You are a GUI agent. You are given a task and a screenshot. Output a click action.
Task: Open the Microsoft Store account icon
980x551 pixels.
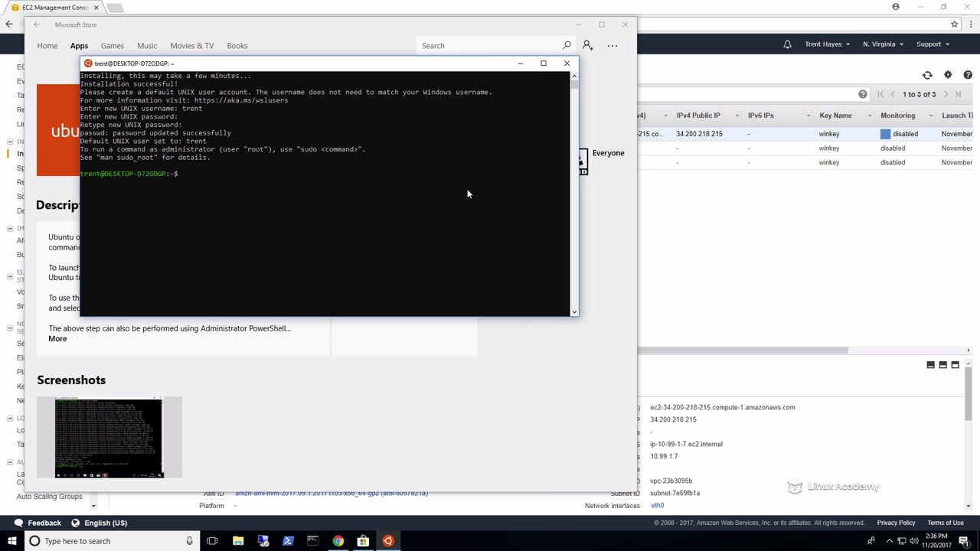click(587, 46)
